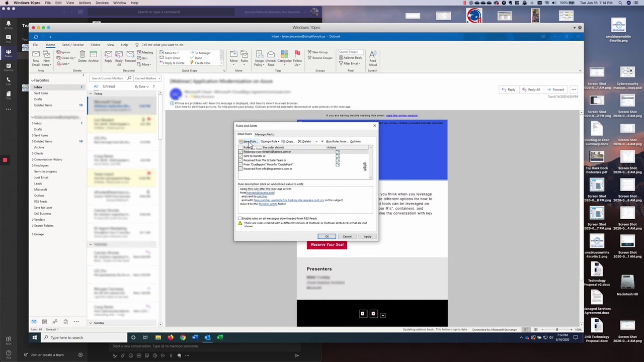The height and width of the screenshot is (362, 644).
Task: Open the Filter Email dropdown
Action: point(349,63)
